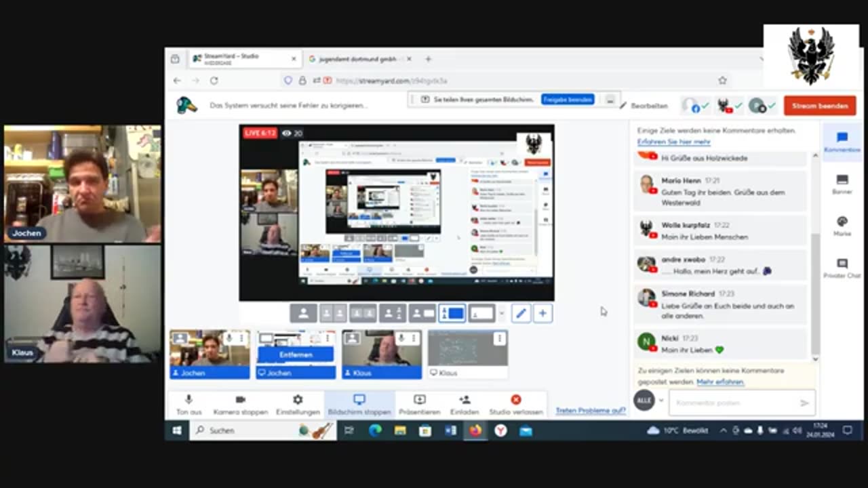
Task: Open the Banner sidebar panel
Action: [x=842, y=184]
